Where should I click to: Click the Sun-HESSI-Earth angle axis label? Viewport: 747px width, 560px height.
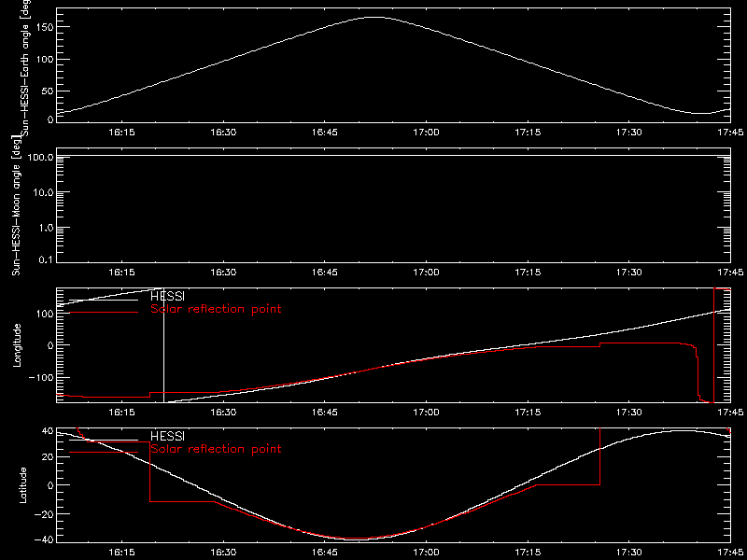tap(27, 68)
